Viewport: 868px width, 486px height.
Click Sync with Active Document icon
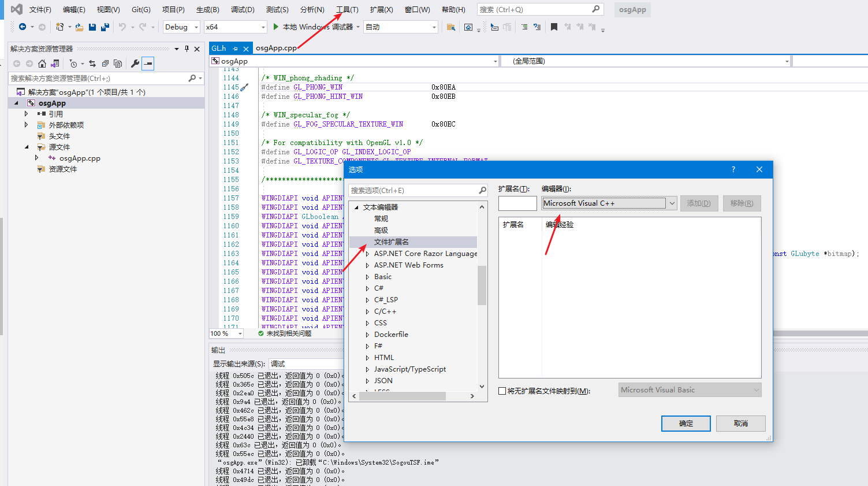[92, 64]
